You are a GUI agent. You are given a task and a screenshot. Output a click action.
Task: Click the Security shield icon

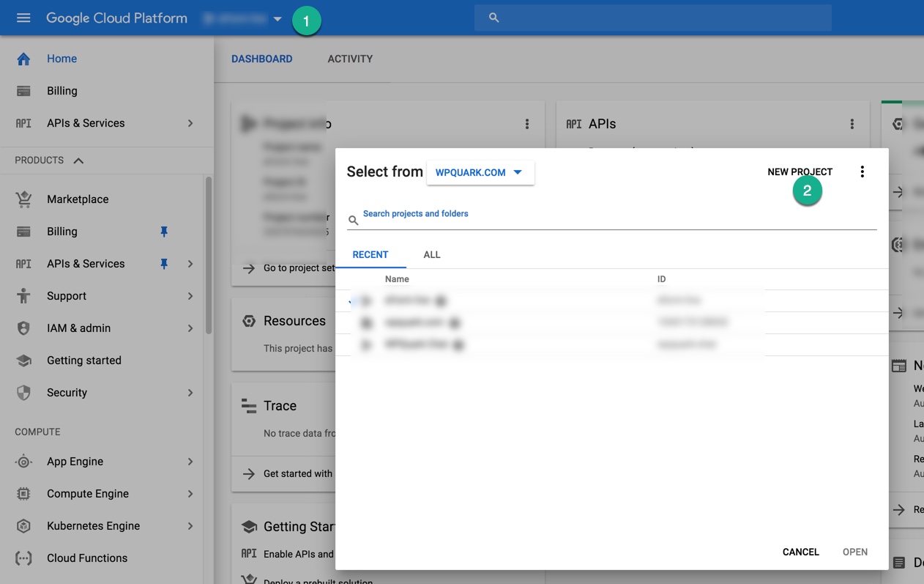pyautogui.click(x=23, y=393)
